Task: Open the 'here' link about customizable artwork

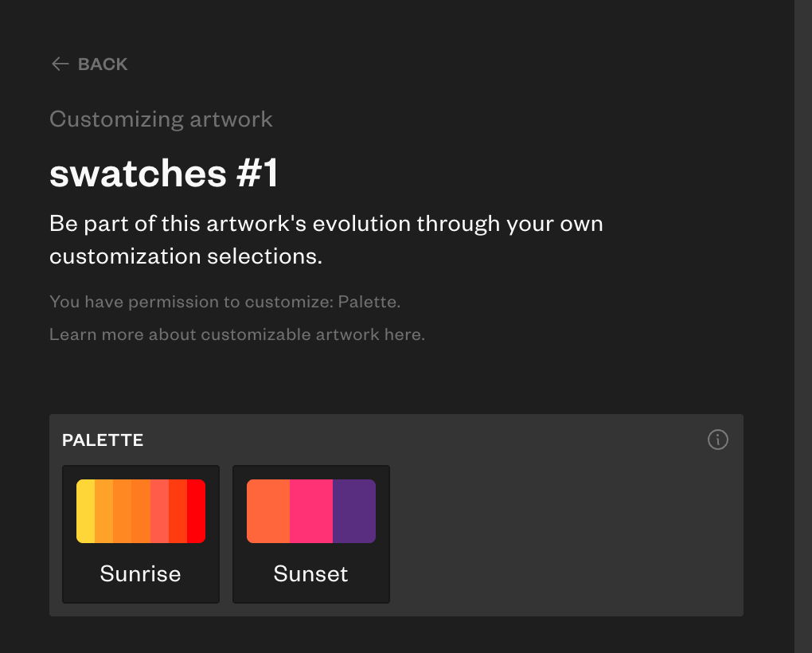Action: [x=403, y=334]
